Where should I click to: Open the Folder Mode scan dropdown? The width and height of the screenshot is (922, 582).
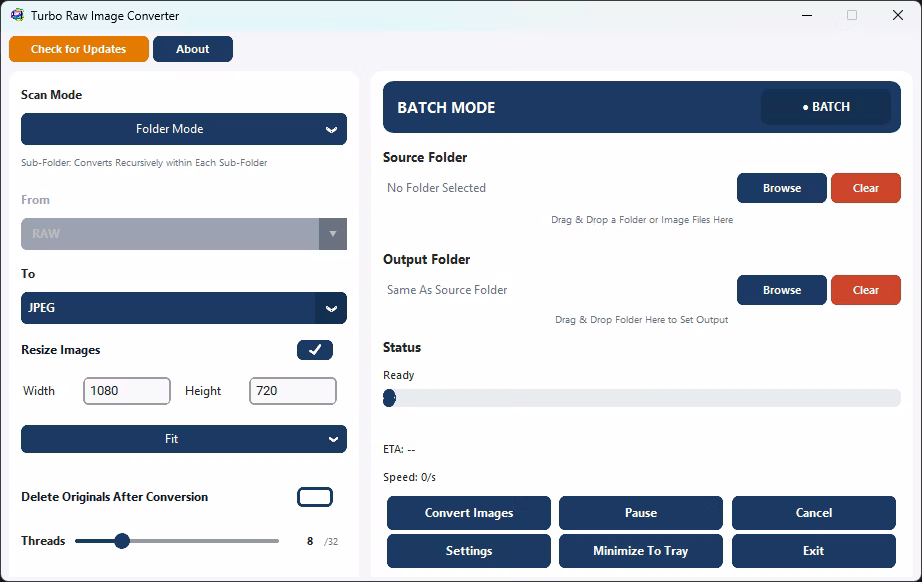(184, 129)
